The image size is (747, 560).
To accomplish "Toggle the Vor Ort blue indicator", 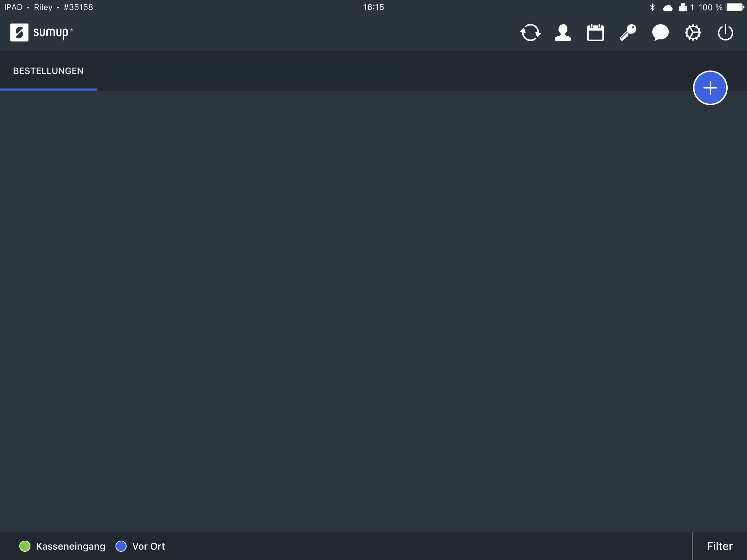I will pos(121,546).
